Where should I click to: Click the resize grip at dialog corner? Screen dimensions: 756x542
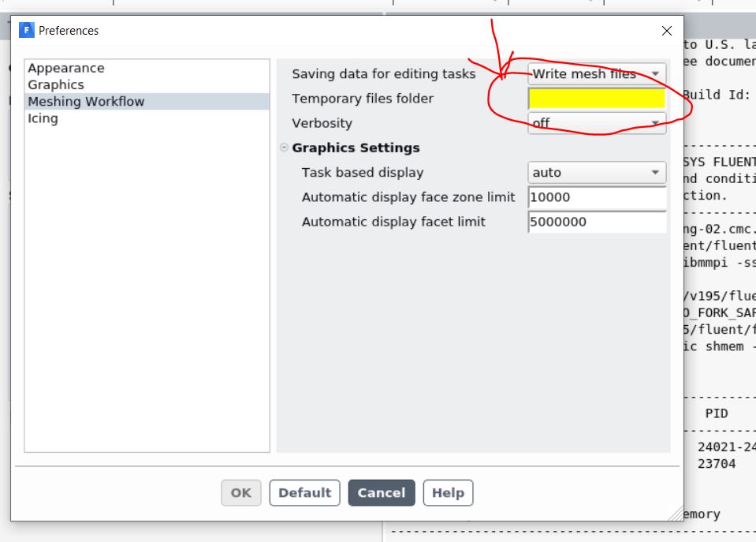676,514
